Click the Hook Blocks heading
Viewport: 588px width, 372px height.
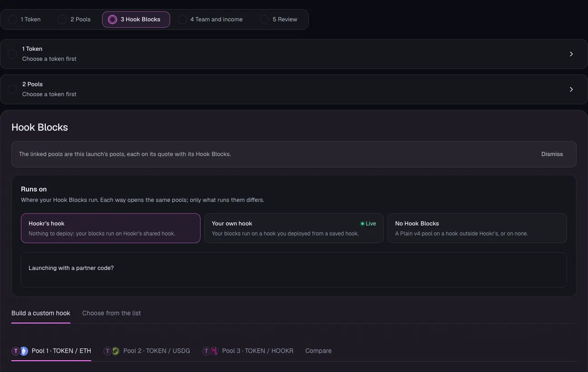click(x=40, y=127)
